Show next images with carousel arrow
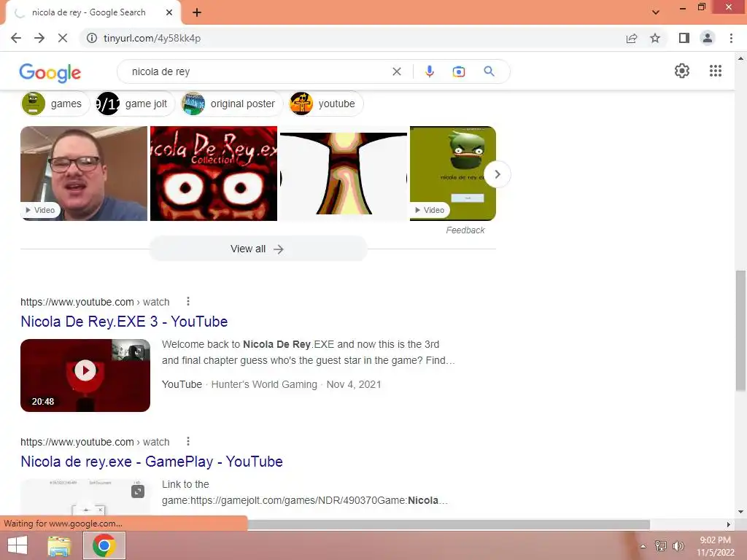Viewport: 747px width, 560px height. 497,174
